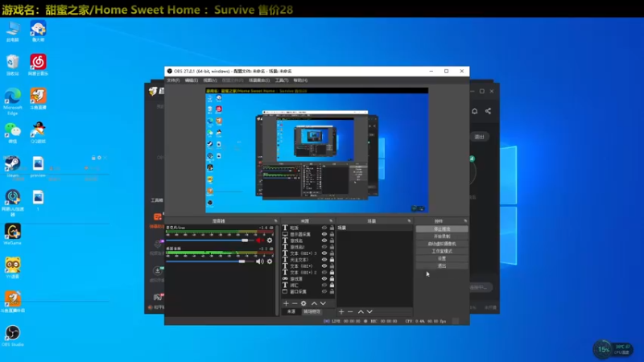Viewport: 644px width, 362px height.
Task: Select 场景 item in scenes list
Action: coord(374,228)
